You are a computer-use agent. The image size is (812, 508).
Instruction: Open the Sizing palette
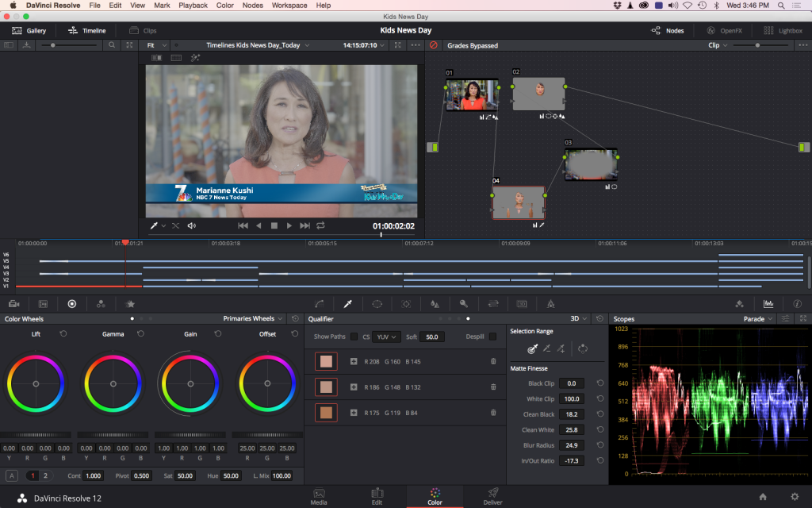pos(493,304)
